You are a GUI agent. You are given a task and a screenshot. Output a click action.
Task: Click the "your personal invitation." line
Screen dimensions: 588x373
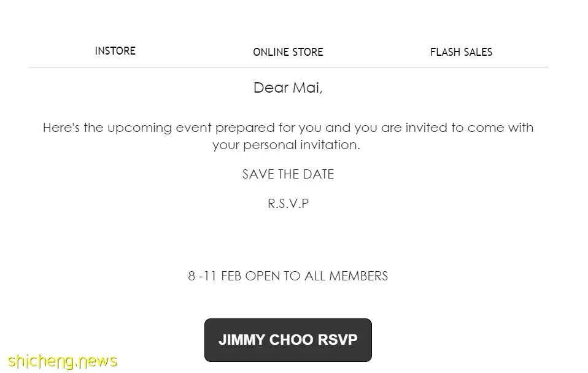coord(286,145)
